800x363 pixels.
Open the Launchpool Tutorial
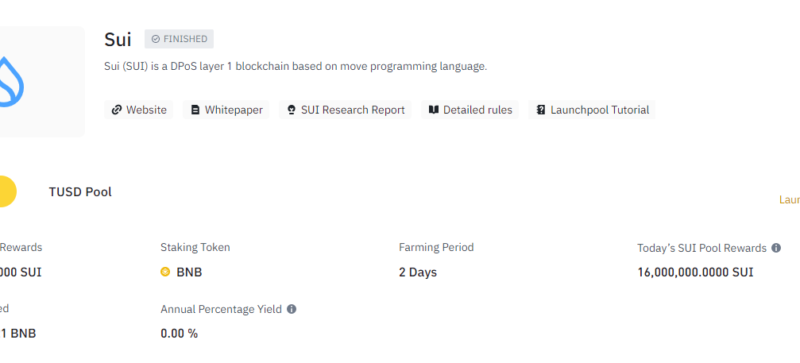point(592,110)
